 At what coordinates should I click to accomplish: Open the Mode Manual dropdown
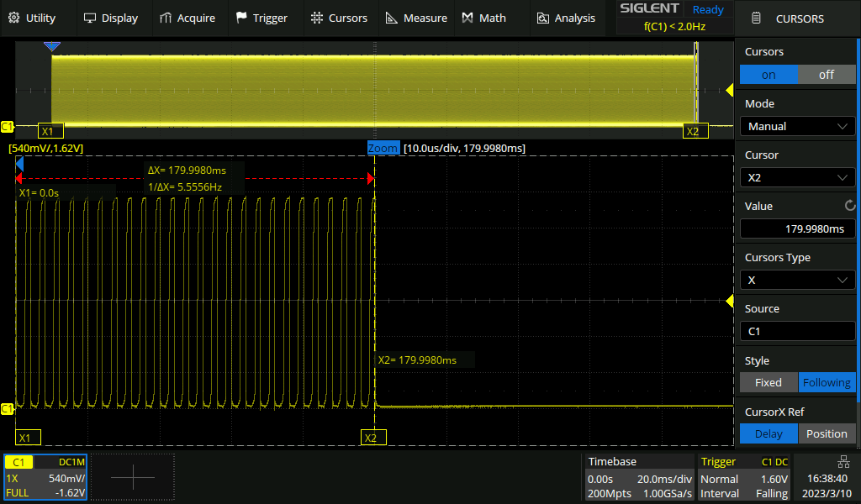coord(798,126)
